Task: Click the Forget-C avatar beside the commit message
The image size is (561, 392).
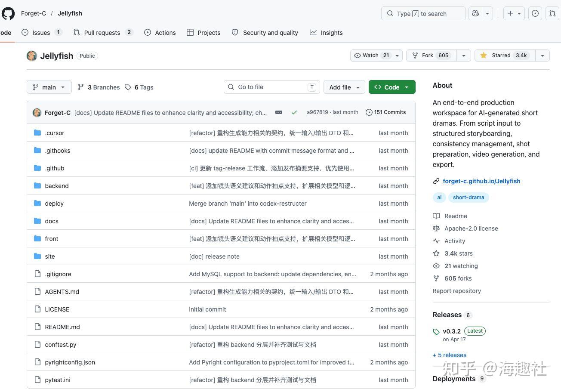Action: (37, 113)
